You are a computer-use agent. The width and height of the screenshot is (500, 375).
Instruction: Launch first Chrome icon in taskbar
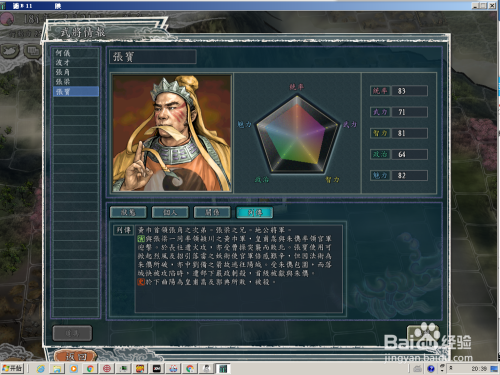(90, 369)
